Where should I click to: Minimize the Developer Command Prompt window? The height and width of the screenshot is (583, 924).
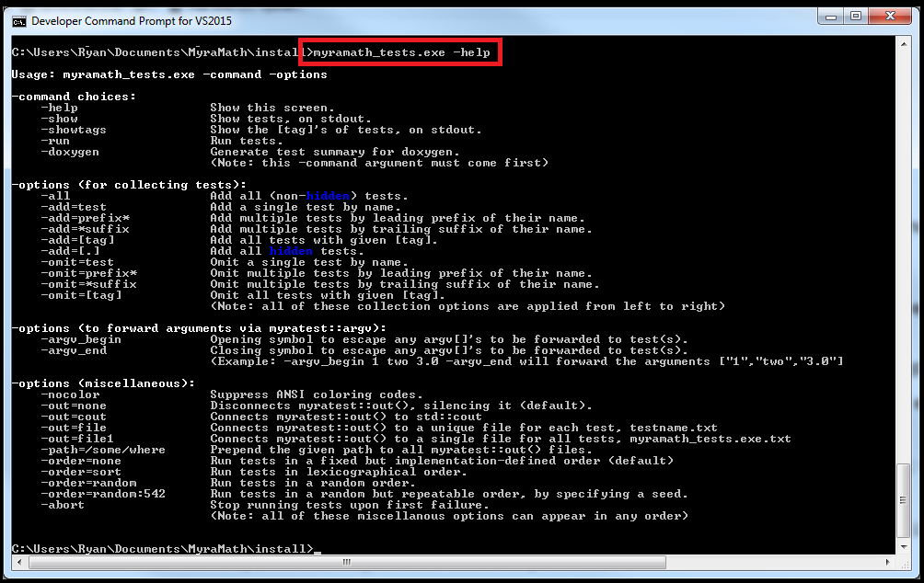(x=831, y=17)
